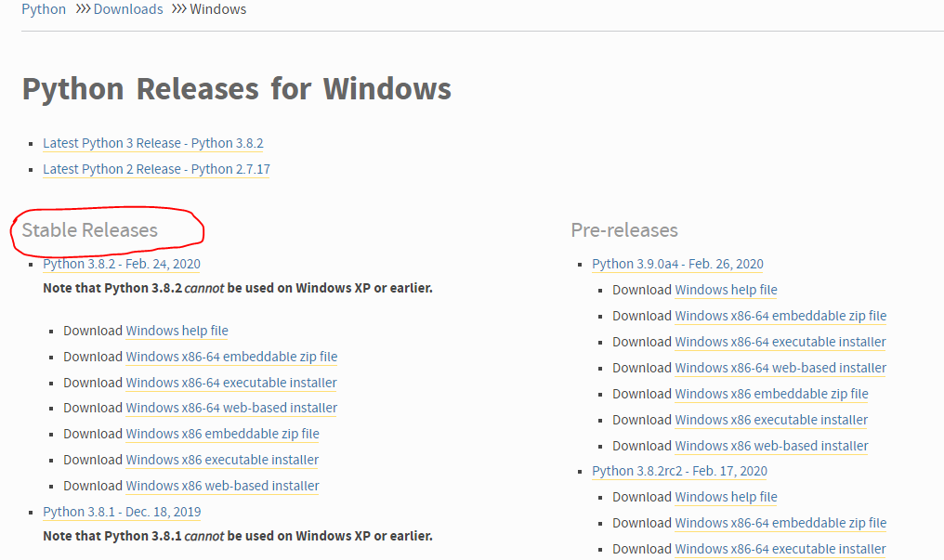Open Latest Python 2 Release - Python 2.7.17
The image size is (944, 560).
[156, 169]
